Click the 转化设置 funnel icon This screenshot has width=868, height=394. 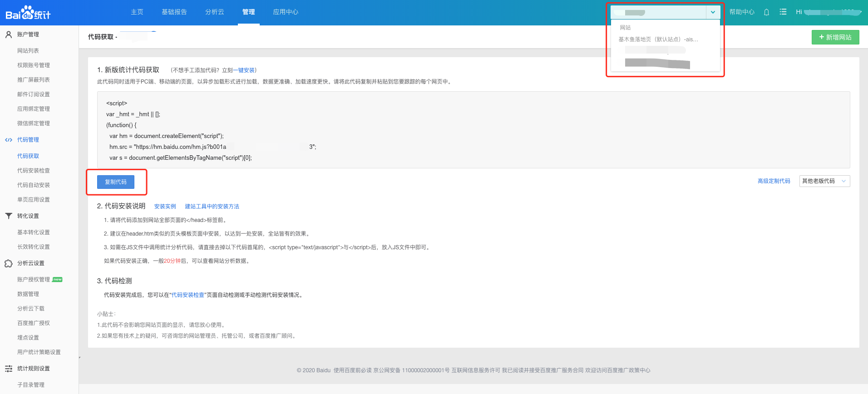click(x=8, y=216)
